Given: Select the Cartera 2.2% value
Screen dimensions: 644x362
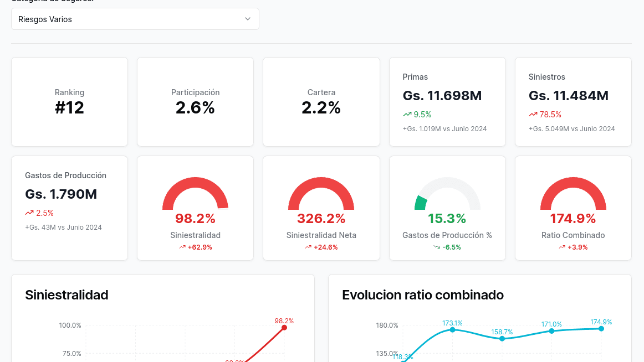Looking at the screenshot, I should [321, 108].
